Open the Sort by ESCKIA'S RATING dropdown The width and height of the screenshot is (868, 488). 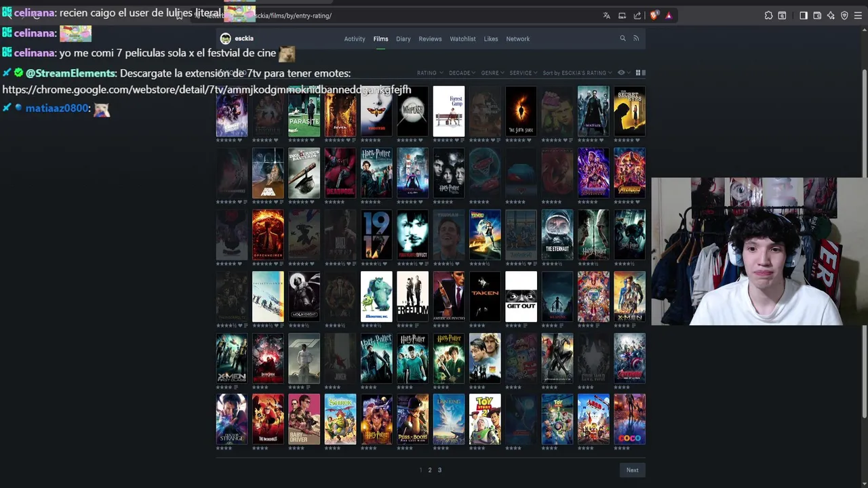click(x=577, y=73)
